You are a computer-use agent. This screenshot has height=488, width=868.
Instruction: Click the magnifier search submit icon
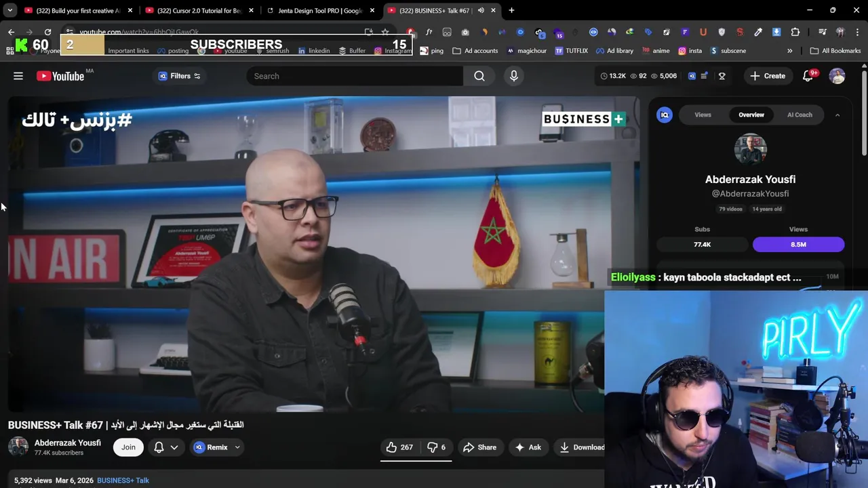[479, 76]
